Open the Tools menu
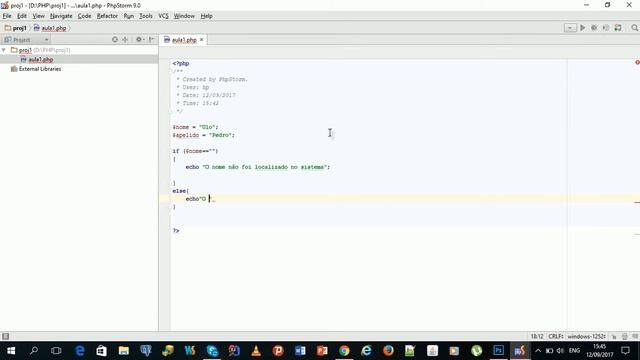 point(146,16)
